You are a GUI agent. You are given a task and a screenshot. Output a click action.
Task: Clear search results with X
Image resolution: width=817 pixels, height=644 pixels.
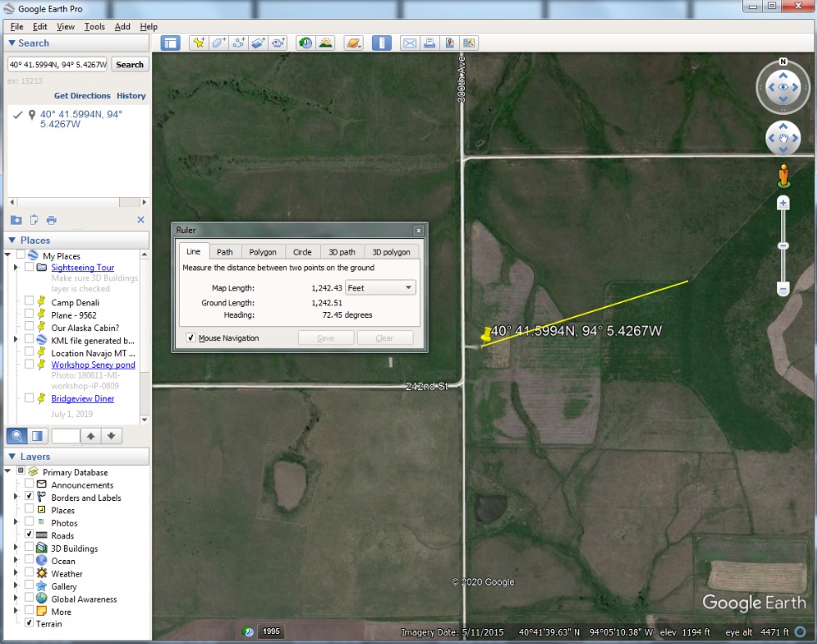(x=141, y=220)
